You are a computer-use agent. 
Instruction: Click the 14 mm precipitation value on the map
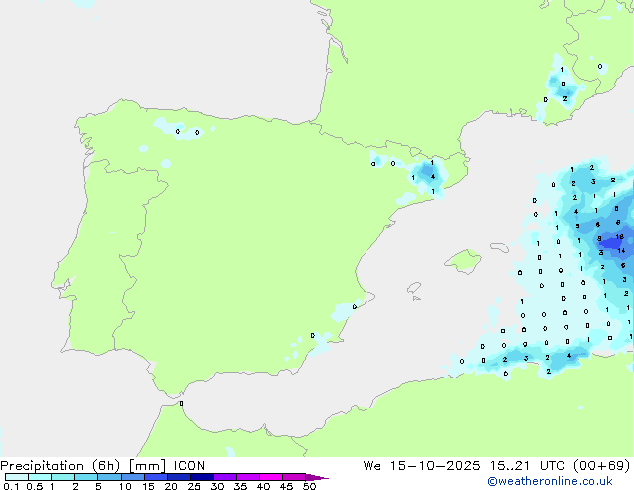[x=621, y=250]
